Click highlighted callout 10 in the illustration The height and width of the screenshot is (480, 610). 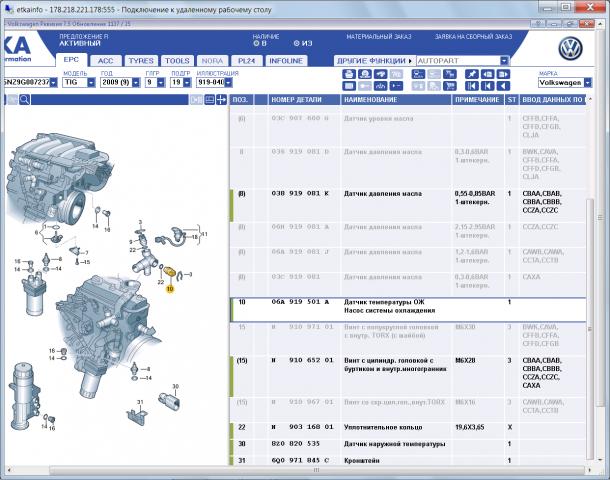click(x=170, y=289)
